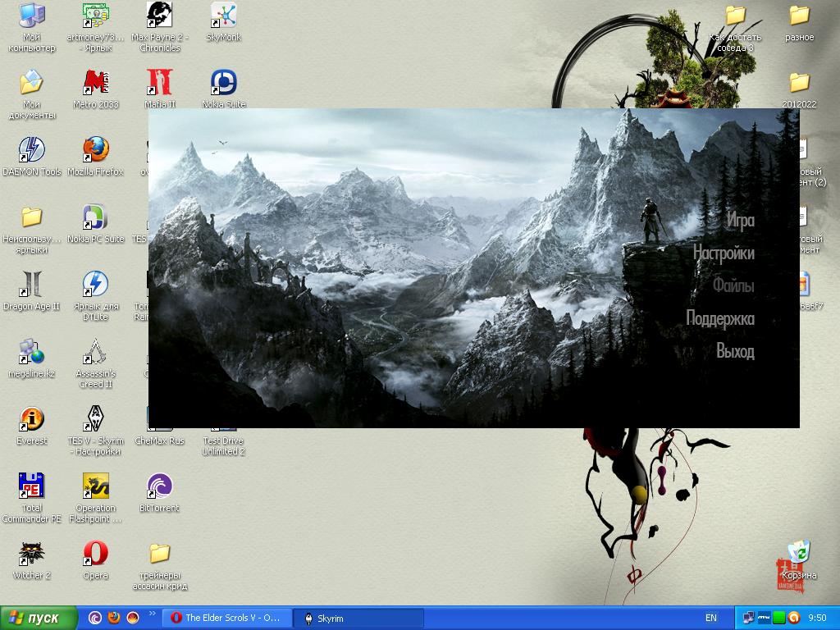
Task: Open the DAEMON Tools desktop shortcut
Action: tap(31, 151)
